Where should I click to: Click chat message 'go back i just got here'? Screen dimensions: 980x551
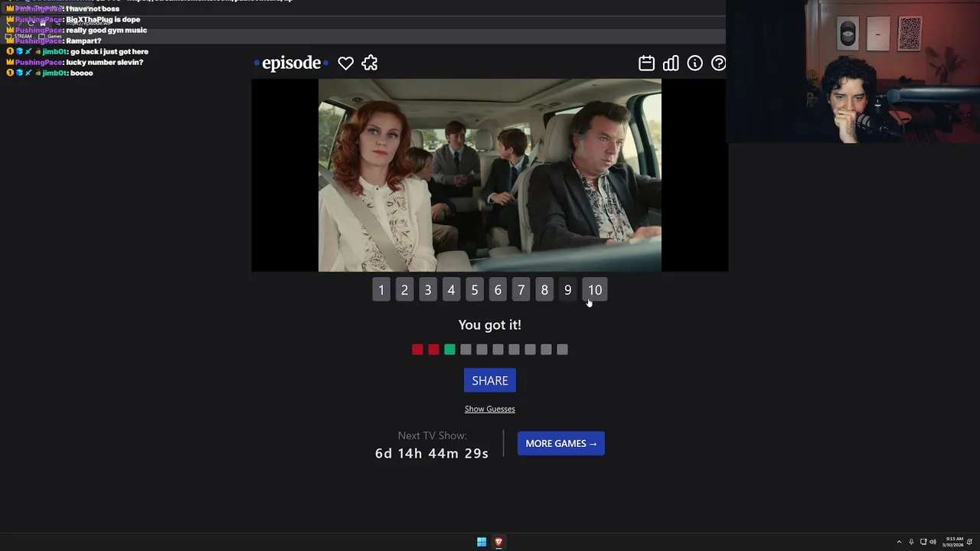(109, 51)
